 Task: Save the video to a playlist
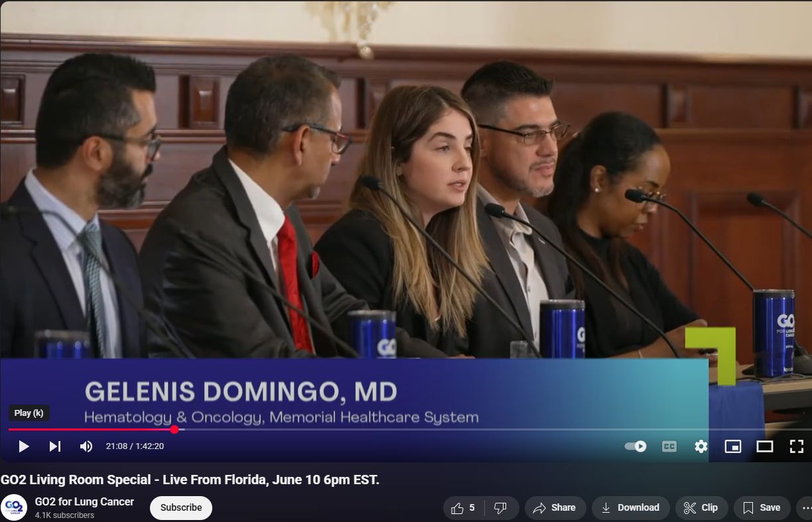tap(762, 507)
